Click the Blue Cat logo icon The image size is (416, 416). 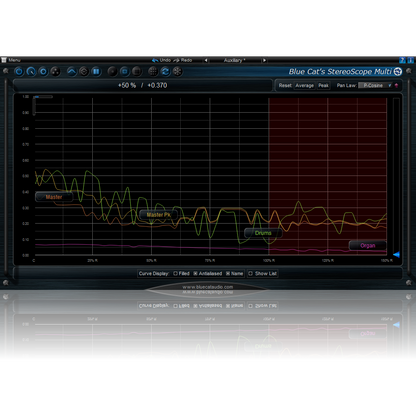pos(398,71)
